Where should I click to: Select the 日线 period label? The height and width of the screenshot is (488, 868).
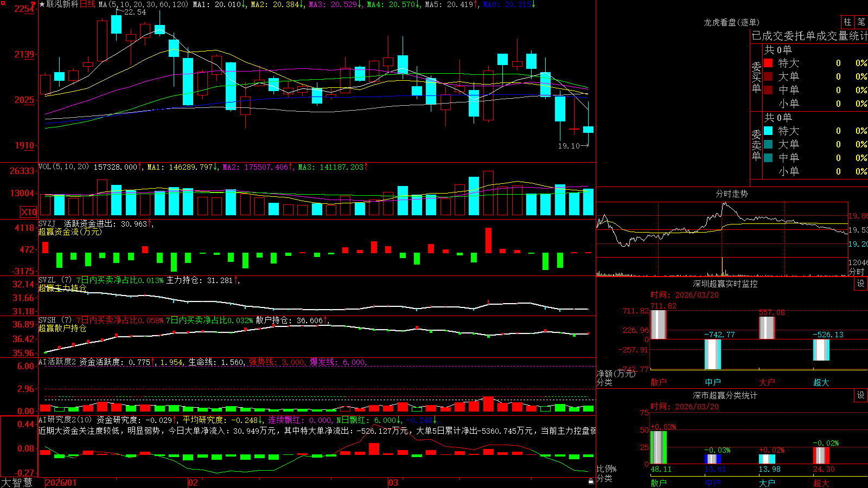(87, 4)
